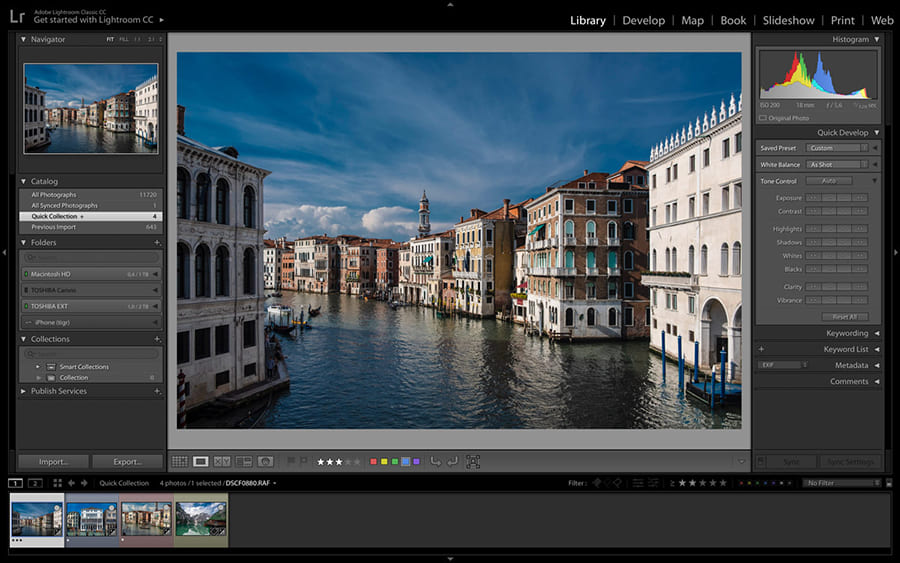Click the add folder plus icon
Image resolution: width=900 pixels, height=563 pixels.
tap(157, 242)
